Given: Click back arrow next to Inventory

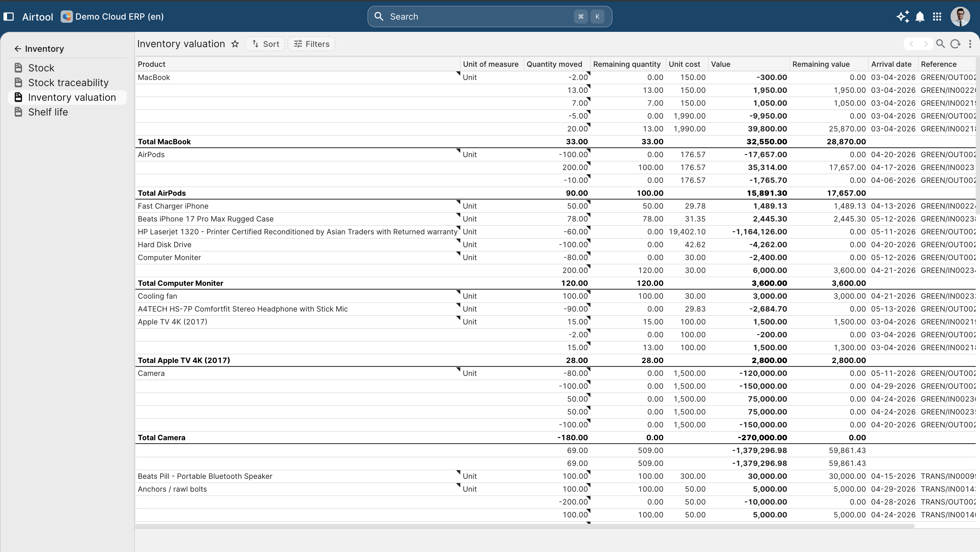Looking at the screenshot, I should coord(17,49).
